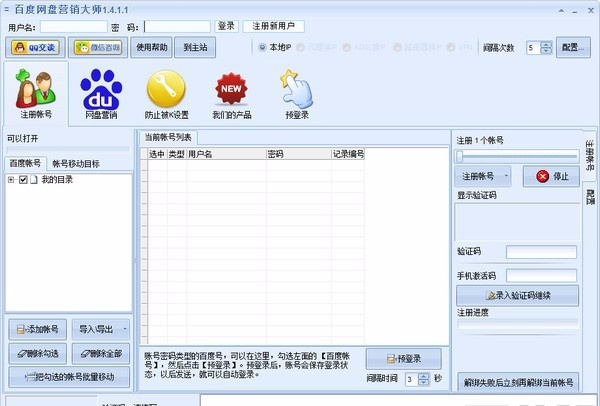Click the 微信咨询 WeChat button
This screenshot has width=600, height=406.
coord(98,47)
